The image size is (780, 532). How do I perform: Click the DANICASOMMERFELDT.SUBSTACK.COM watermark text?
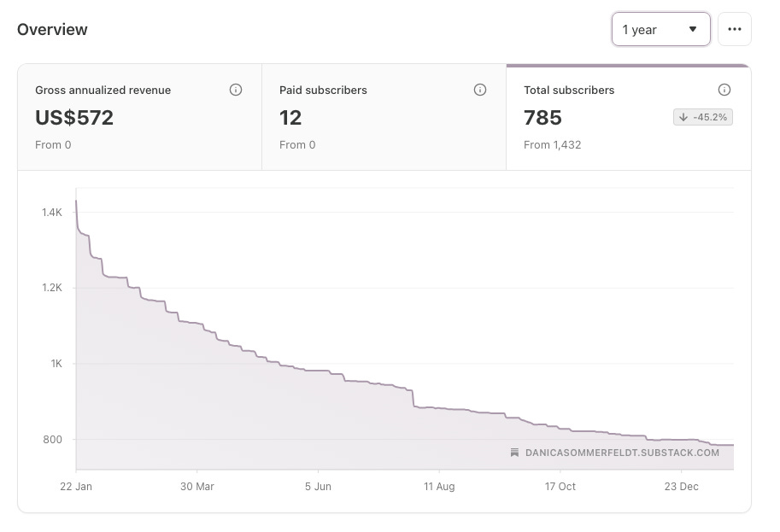point(622,453)
